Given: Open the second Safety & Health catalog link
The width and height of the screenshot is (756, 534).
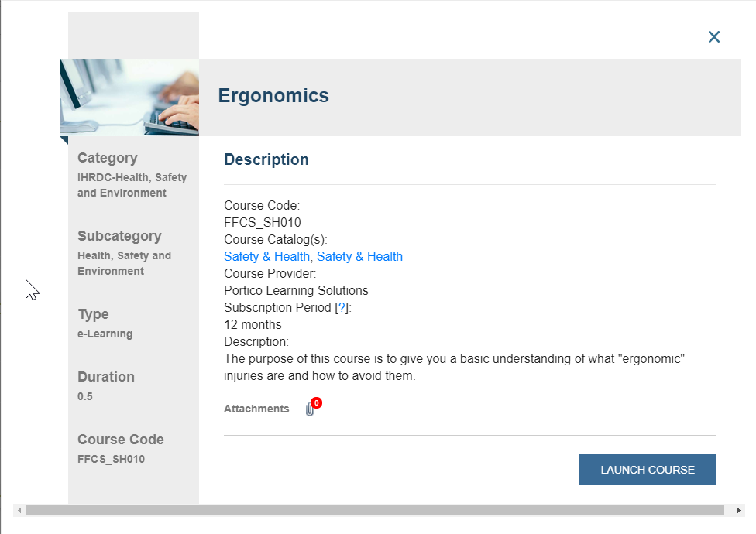Looking at the screenshot, I should 359,257.
